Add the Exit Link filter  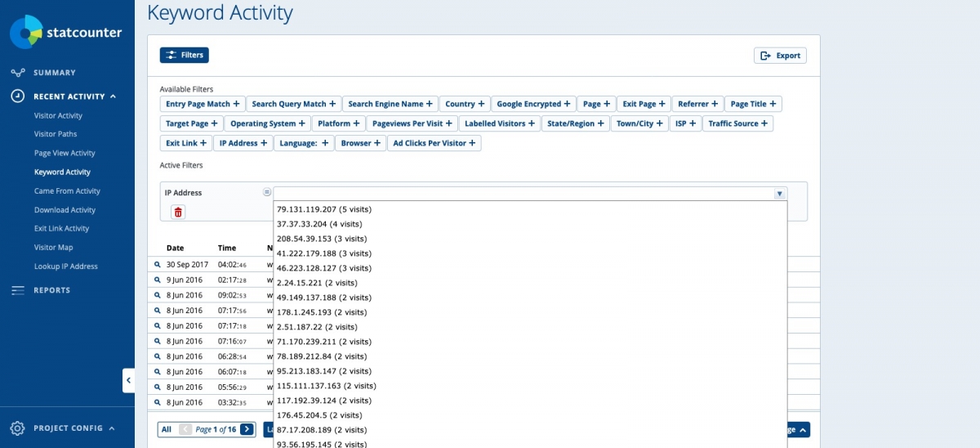coord(186,143)
